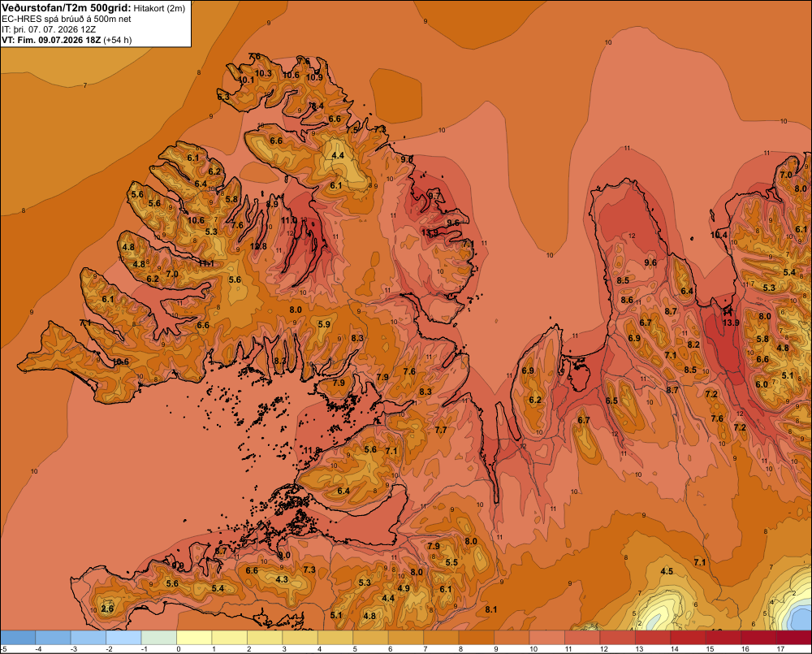The width and height of the screenshot is (812, 654).
Task: Click the 5.9 temperature label on the map
Action: click(x=324, y=324)
